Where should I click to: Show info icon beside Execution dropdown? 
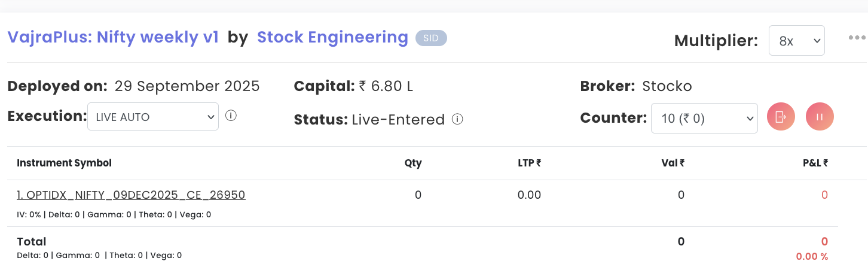coord(231,116)
